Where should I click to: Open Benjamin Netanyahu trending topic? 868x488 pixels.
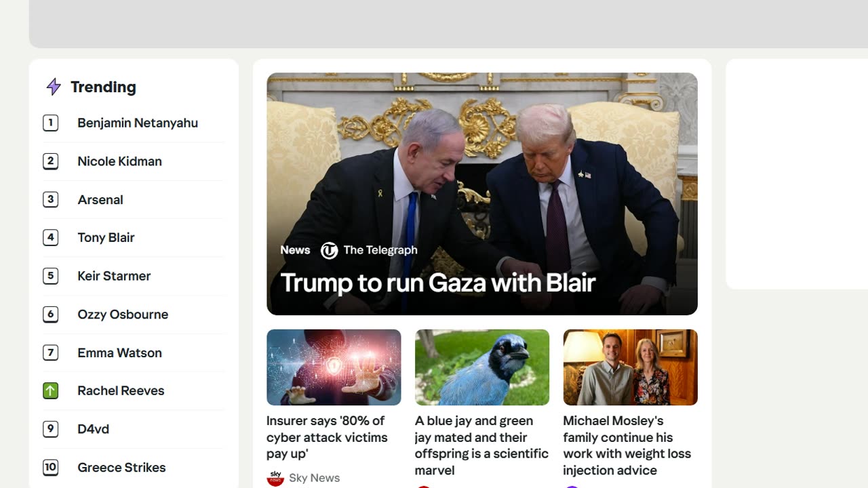138,123
